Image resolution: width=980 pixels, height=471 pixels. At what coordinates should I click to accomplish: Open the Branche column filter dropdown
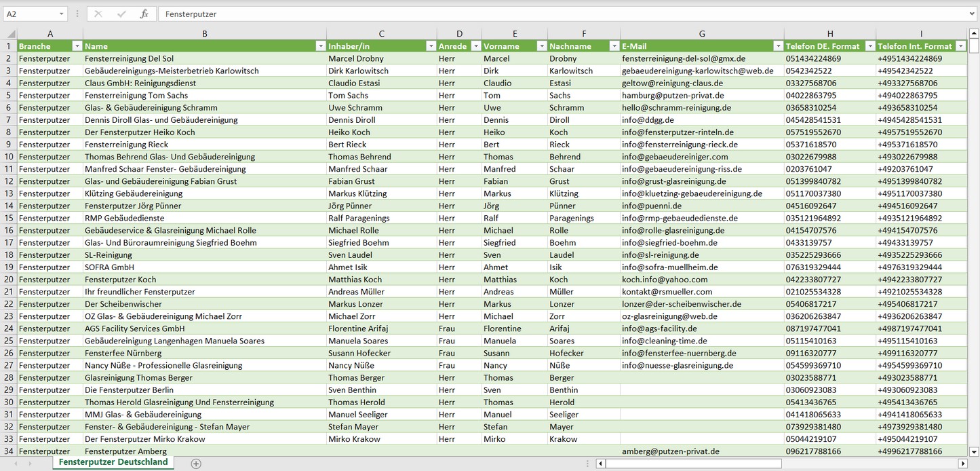click(77, 46)
